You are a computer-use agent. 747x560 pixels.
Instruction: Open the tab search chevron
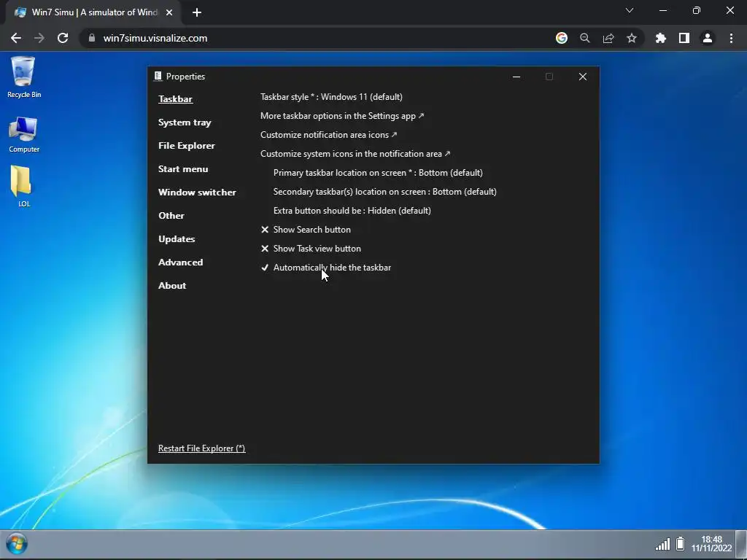[x=630, y=10]
